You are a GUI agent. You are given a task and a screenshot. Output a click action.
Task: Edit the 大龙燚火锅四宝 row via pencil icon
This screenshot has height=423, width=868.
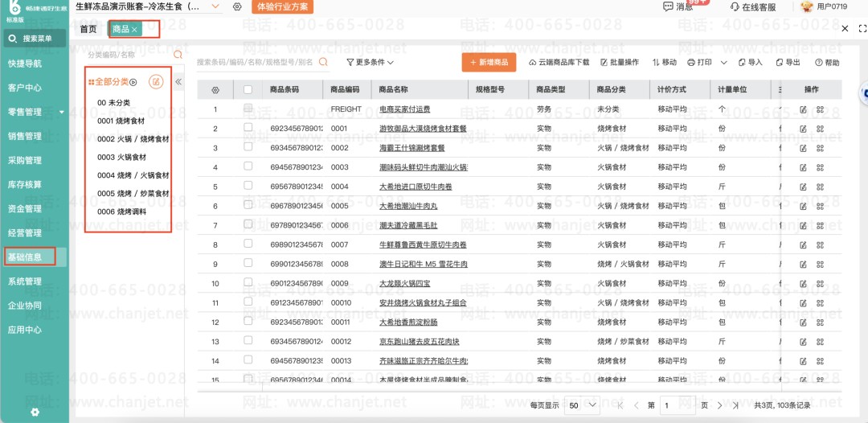pyautogui.click(x=803, y=284)
